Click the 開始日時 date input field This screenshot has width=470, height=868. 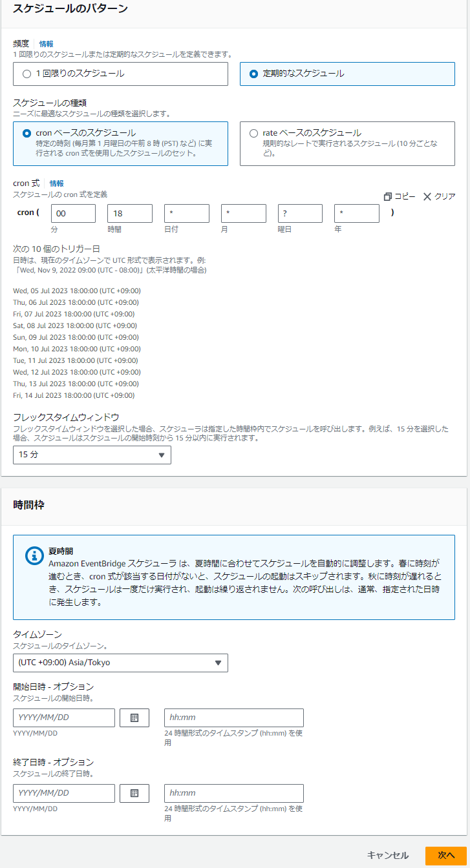[x=64, y=718]
